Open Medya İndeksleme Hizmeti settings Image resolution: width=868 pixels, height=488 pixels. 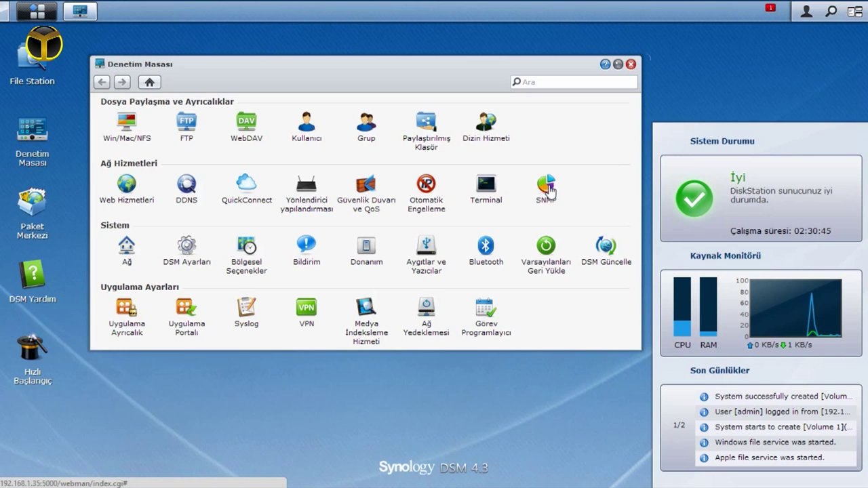[366, 321]
